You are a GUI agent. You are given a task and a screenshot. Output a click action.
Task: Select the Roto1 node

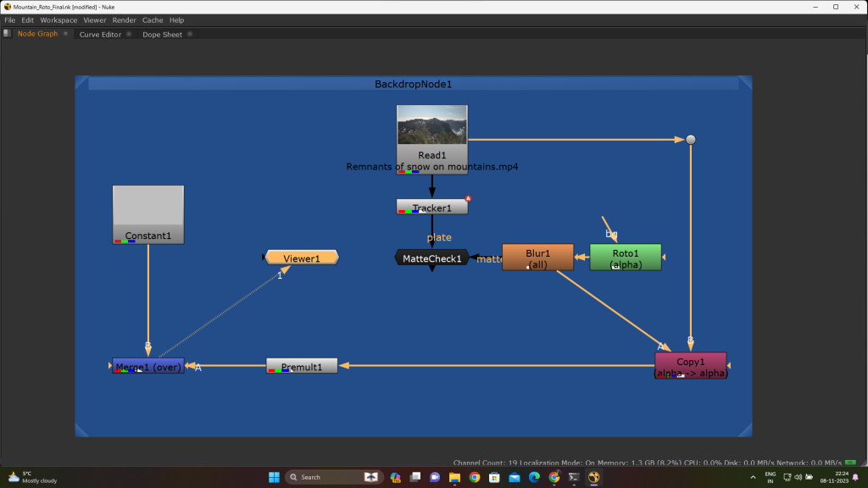coord(626,258)
